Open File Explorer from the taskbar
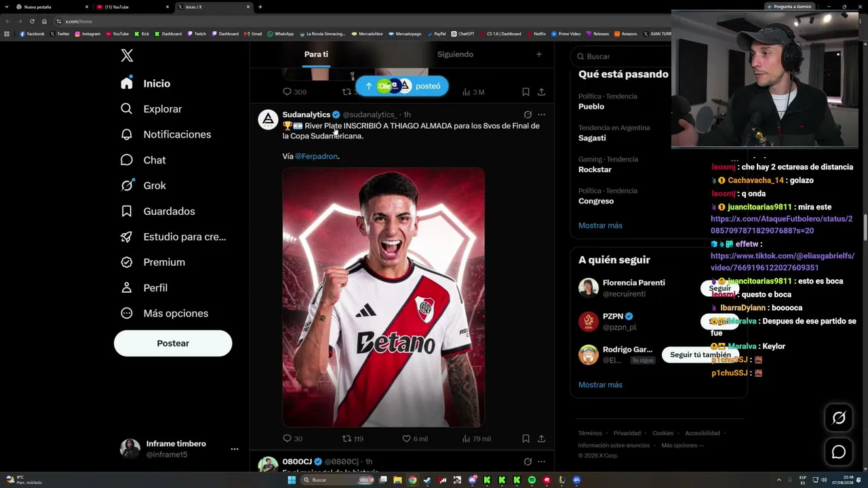 click(x=397, y=480)
